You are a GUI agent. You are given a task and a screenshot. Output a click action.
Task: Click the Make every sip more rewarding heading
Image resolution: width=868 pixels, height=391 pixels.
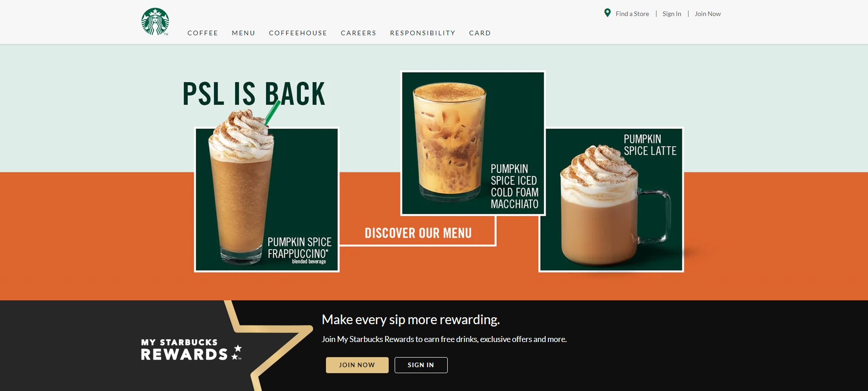[411, 320]
